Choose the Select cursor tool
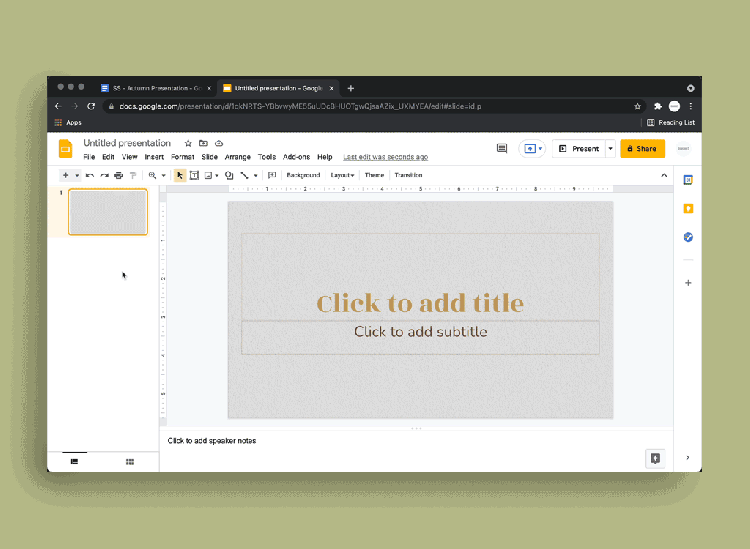 click(x=180, y=176)
